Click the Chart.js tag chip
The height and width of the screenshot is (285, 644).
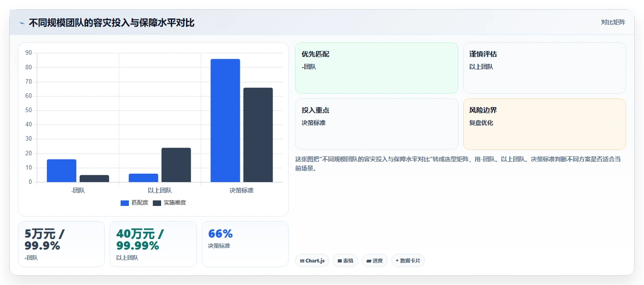312,261
